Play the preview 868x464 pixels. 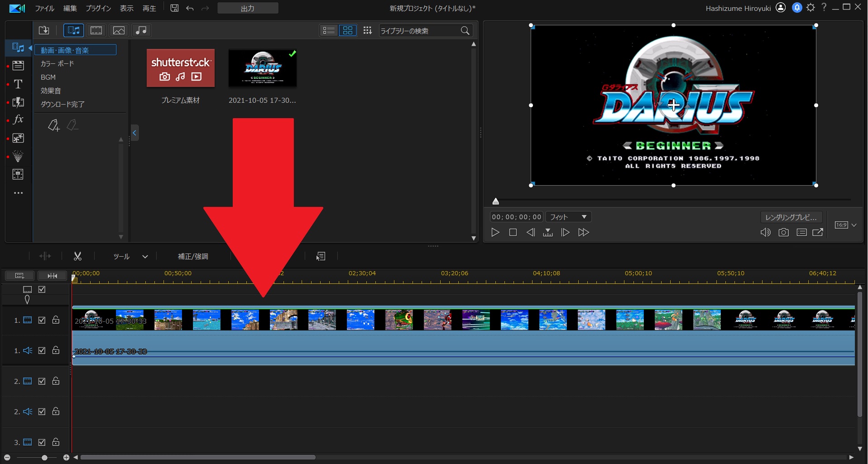[x=495, y=233]
